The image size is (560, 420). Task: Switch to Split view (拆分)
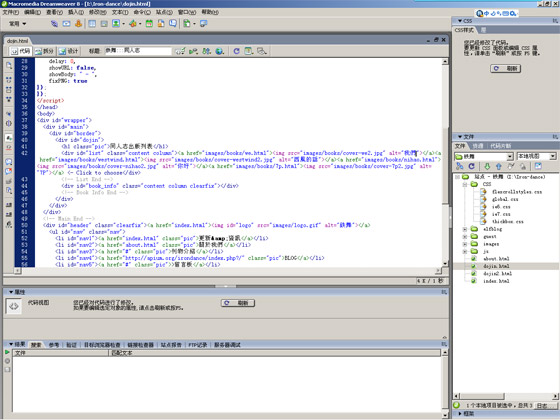(45, 51)
